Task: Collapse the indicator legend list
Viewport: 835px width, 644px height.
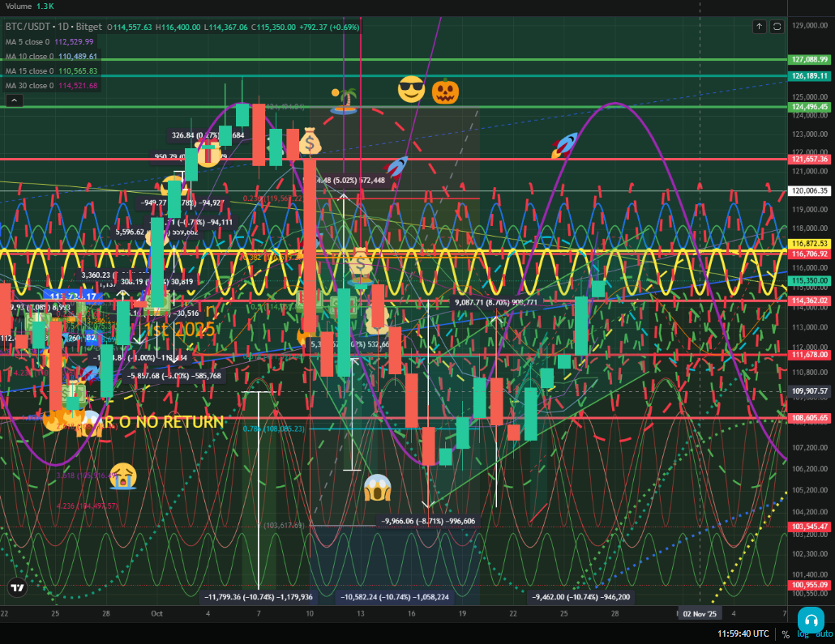Action: [x=14, y=100]
